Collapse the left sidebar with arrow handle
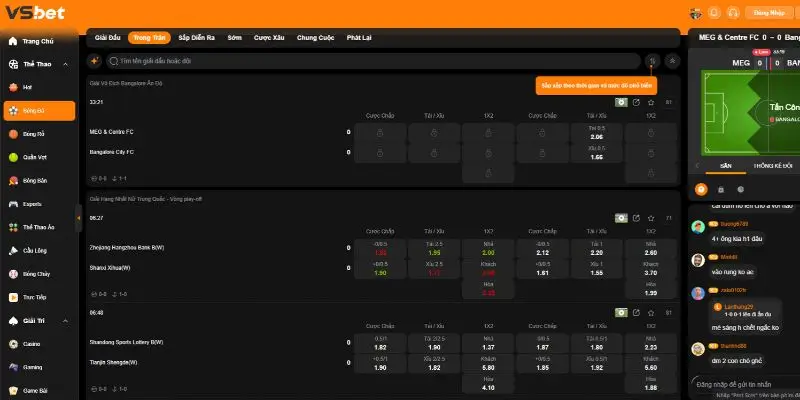 coord(79,218)
